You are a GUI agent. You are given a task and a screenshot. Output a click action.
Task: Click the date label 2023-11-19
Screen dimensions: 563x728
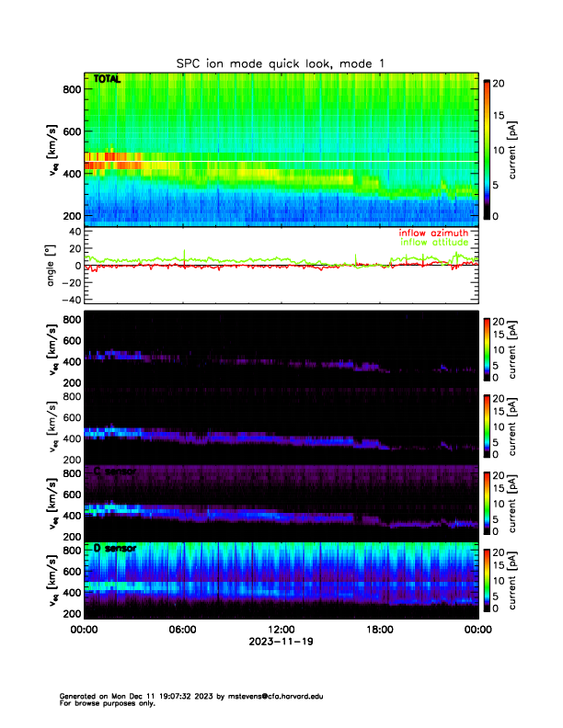(x=281, y=642)
